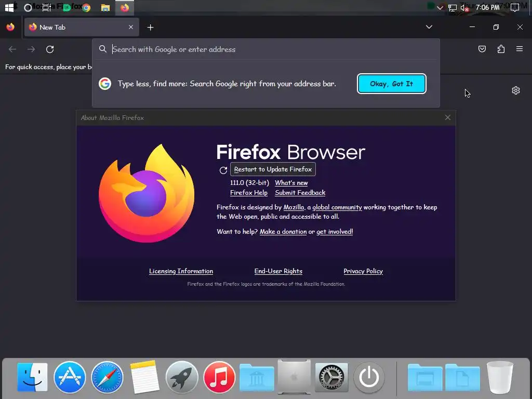Screen dimensions: 532x399
Task: Open the 7:06 PM clock
Action: [x=487, y=7]
